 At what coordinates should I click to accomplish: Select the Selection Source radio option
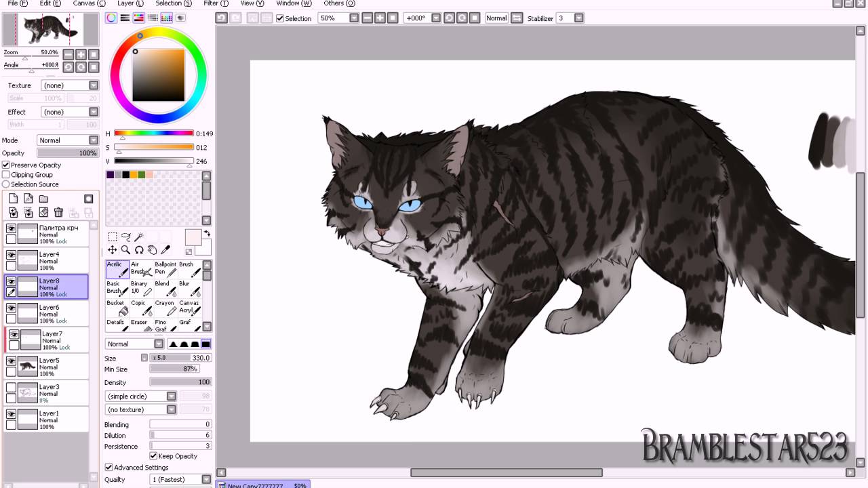(x=6, y=184)
